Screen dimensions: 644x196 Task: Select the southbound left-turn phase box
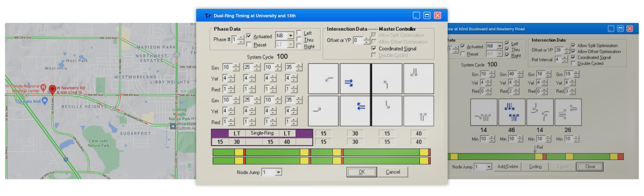click(x=387, y=111)
